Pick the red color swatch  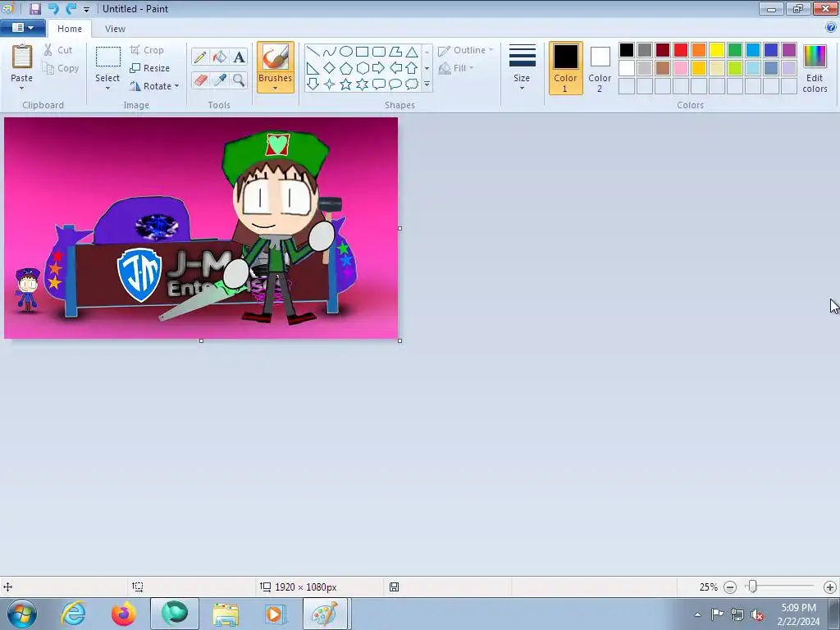pos(681,50)
